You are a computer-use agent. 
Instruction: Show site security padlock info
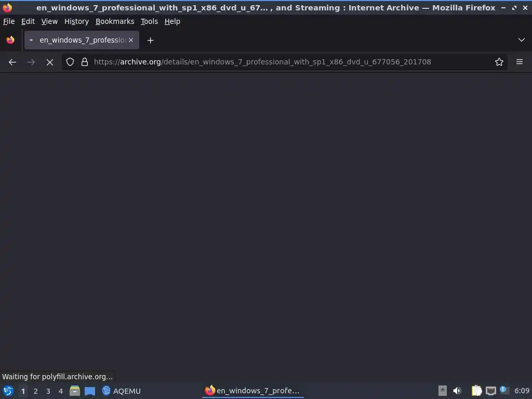click(85, 62)
